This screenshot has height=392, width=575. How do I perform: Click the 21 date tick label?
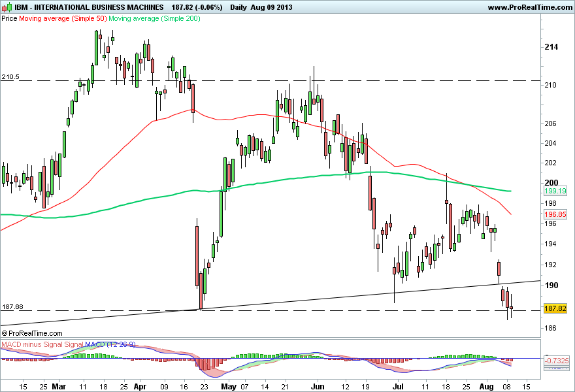(x=285, y=387)
